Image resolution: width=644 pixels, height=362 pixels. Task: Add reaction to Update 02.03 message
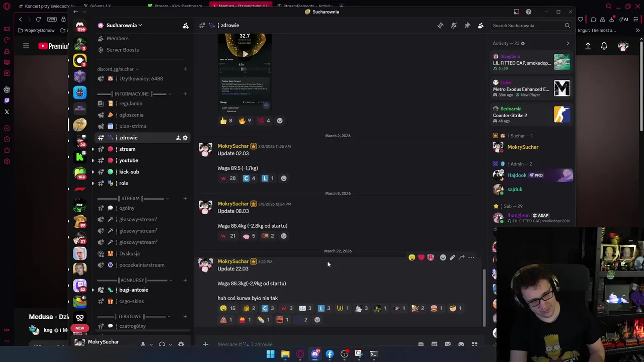284,178
